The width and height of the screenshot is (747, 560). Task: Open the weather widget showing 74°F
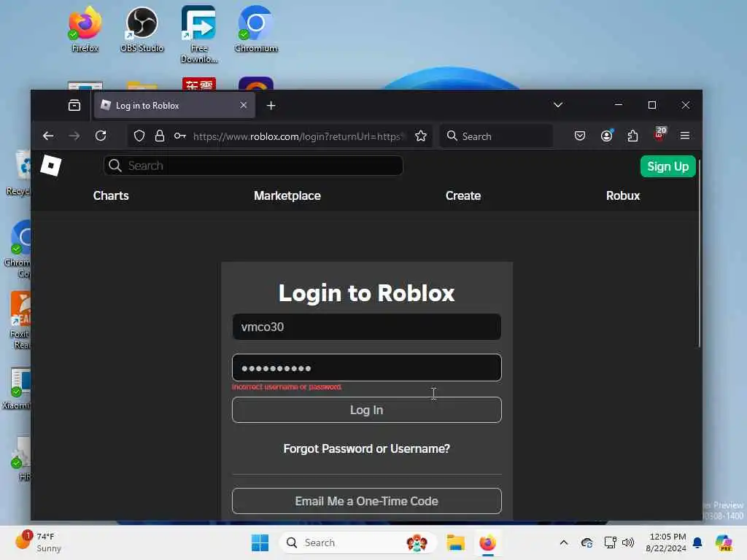pos(38,542)
